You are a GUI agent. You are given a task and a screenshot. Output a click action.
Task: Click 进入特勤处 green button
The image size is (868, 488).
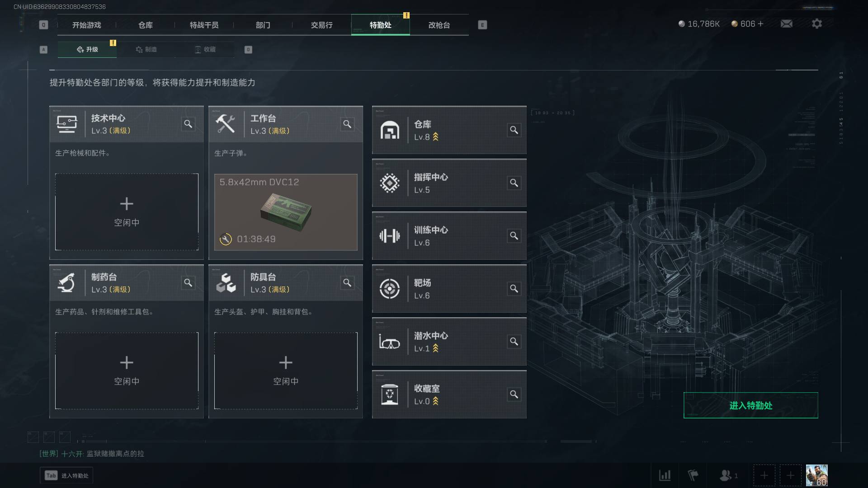click(x=750, y=405)
